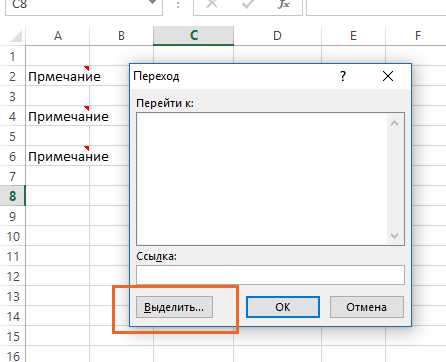The width and height of the screenshot is (446, 362).
Task: Open the Name Box dropdown arrow
Action: pyautogui.click(x=152, y=3)
